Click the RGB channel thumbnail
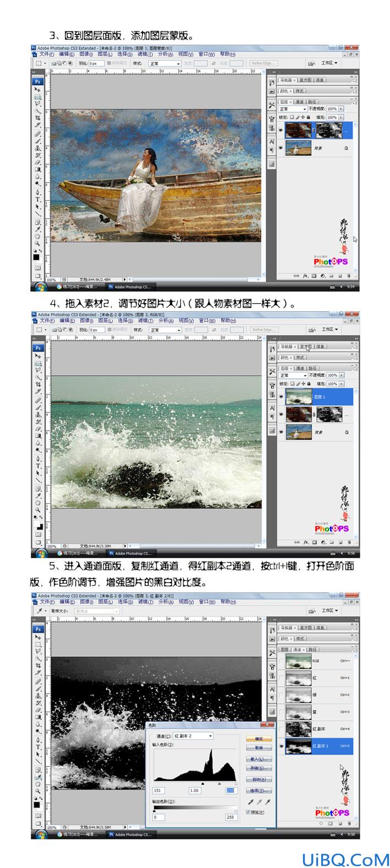Image resolution: width=390 pixels, height=868 pixels. click(298, 661)
